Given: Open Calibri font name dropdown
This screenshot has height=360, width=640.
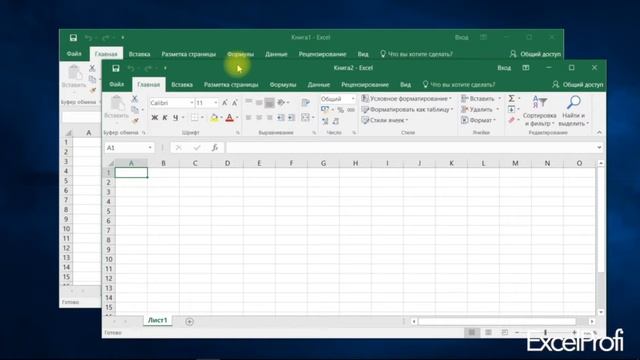Looking at the screenshot, I should point(191,103).
